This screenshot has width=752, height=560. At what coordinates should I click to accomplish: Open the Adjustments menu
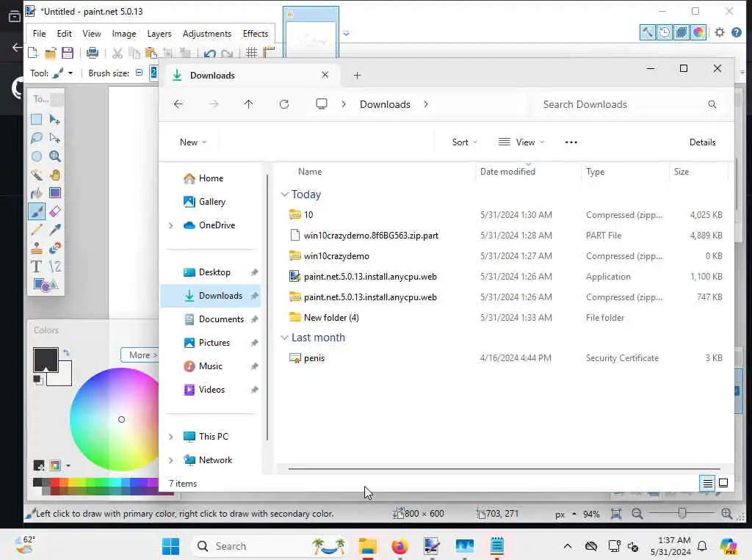206,34
